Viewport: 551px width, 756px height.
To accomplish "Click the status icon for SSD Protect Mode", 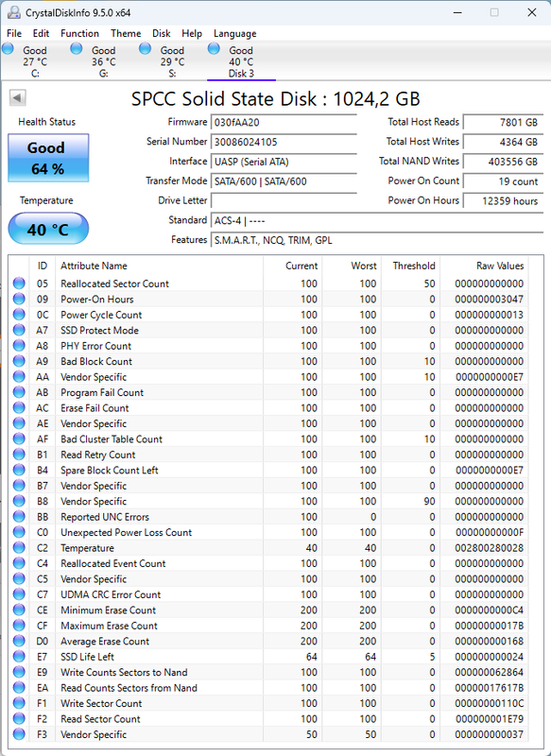I will pos(19,330).
